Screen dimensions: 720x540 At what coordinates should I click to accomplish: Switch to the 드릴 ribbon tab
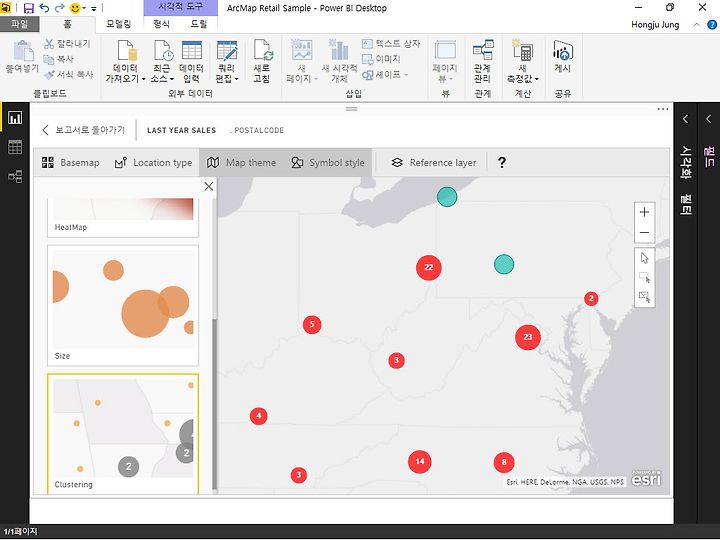pyautogui.click(x=199, y=24)
